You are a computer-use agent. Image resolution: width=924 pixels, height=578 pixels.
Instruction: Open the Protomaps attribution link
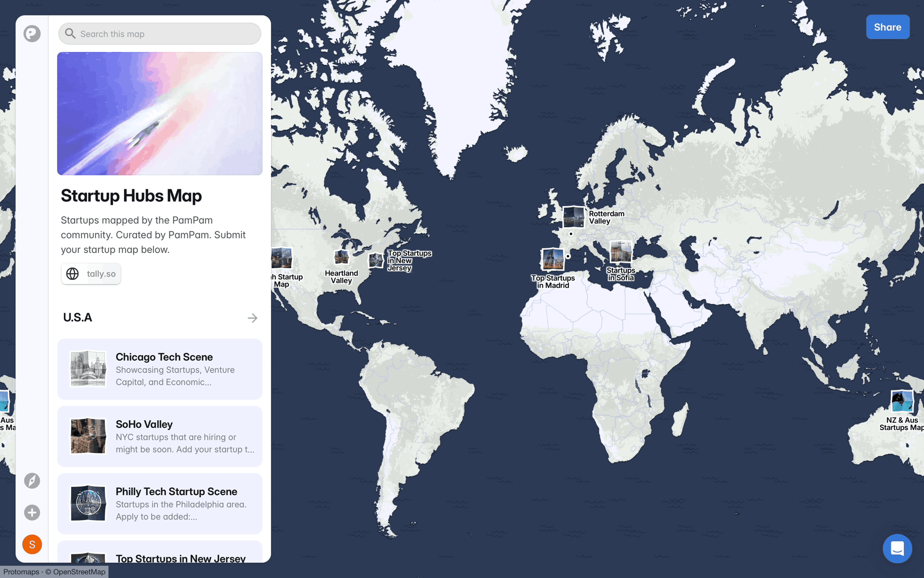coord(21,572)
